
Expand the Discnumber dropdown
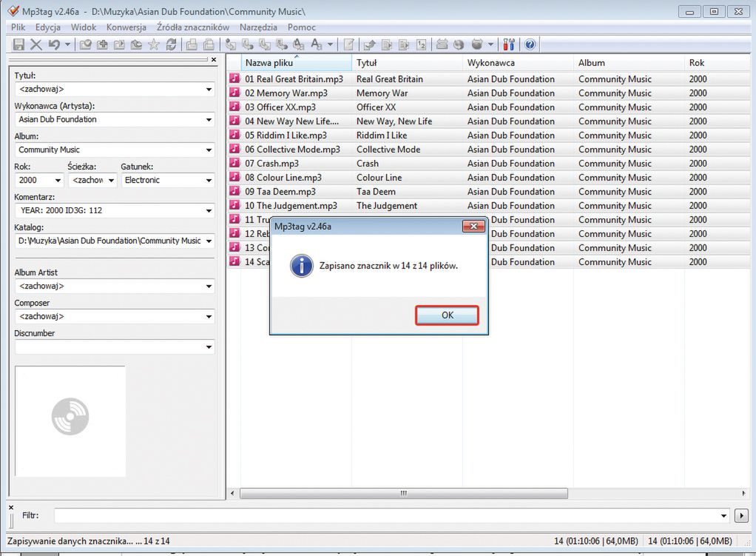(x=209, y=347)
